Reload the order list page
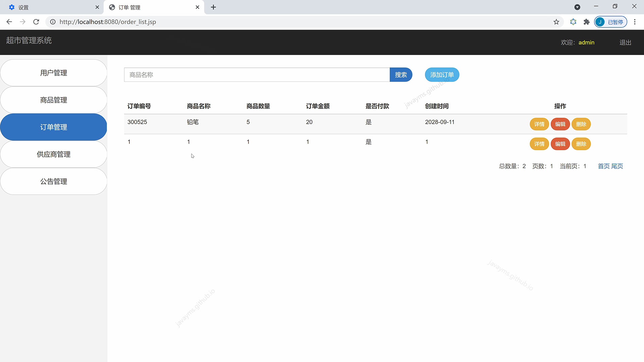The height and width of the screenshot is (362, 644). 36,22
